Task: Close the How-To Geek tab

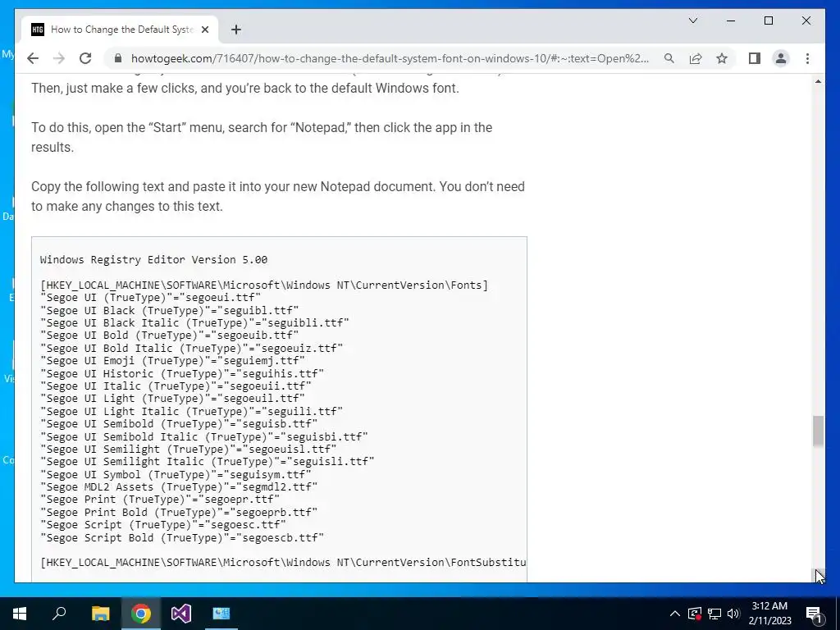Action: [x=204, y=30]
